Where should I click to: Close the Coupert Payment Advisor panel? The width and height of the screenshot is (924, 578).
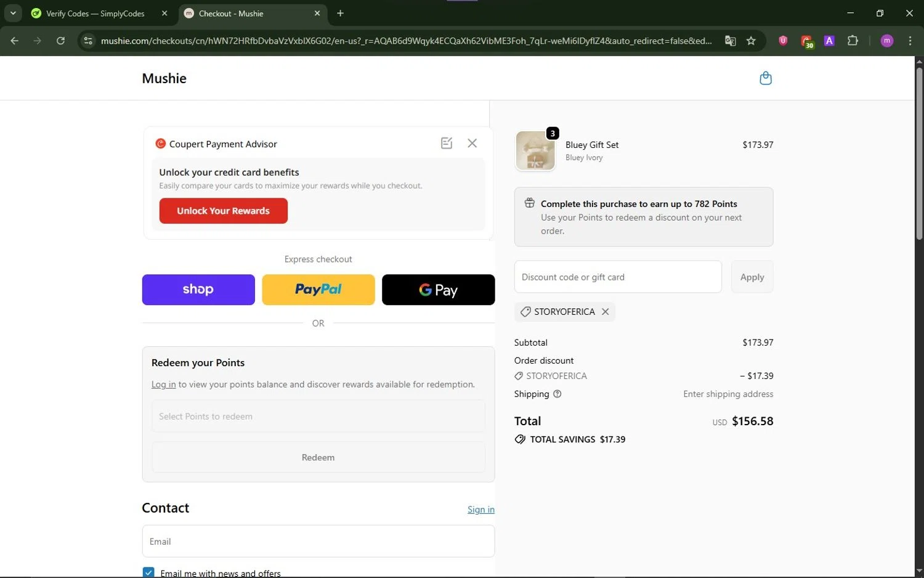coord(472,143)
